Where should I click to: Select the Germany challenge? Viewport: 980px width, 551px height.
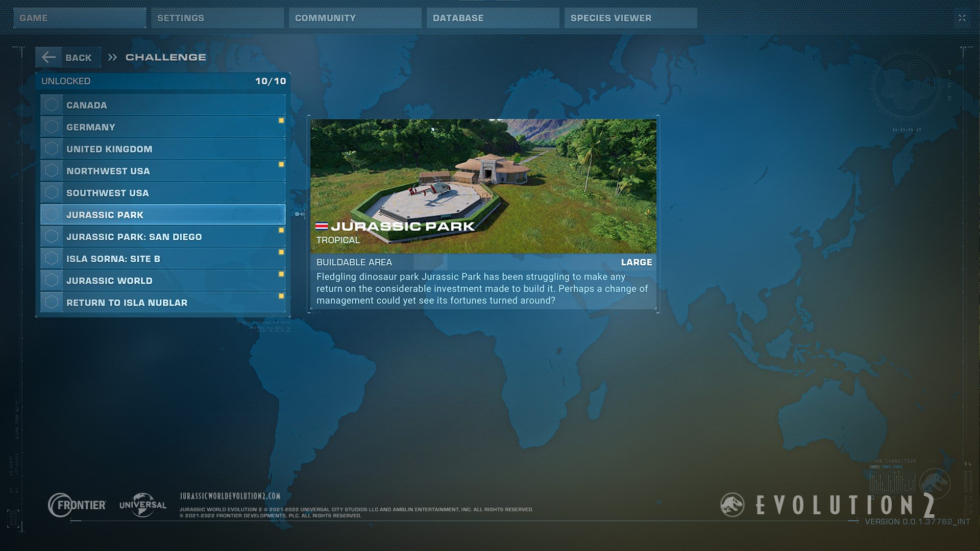tap(163, 127)
